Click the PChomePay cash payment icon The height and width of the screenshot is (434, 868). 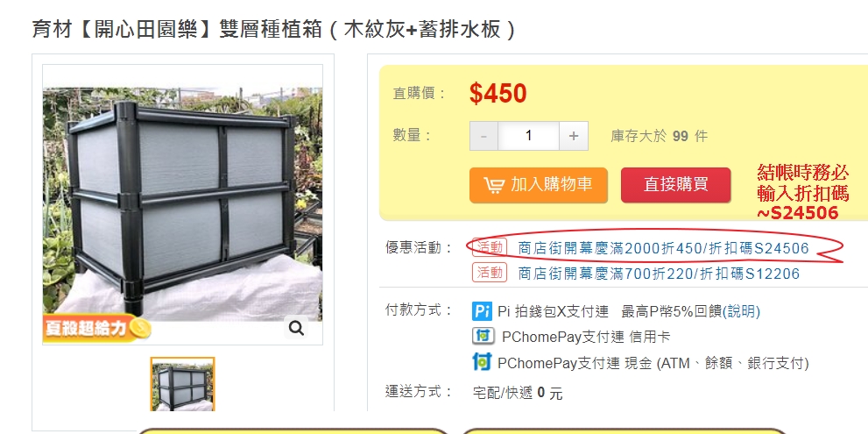pos(482,362)
